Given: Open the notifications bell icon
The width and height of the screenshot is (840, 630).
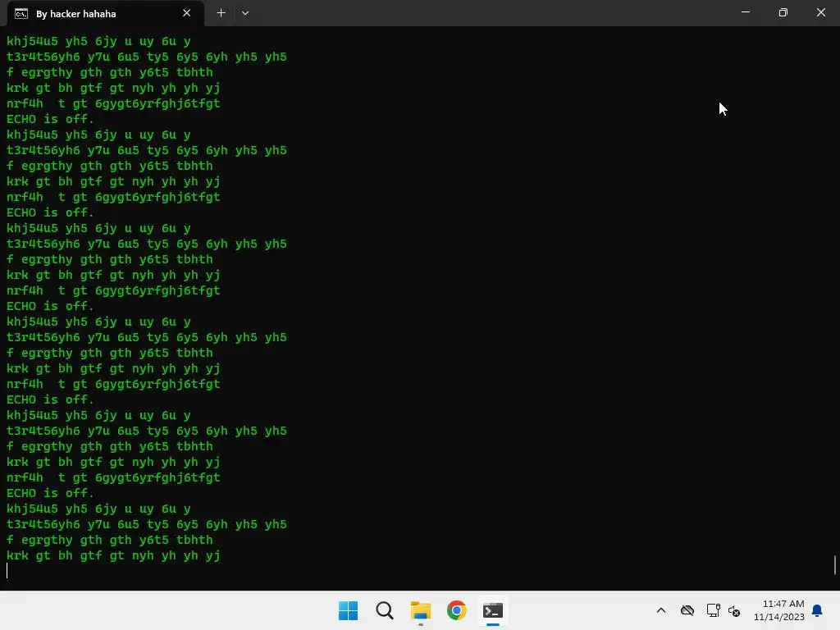Looking at the screenshot, I should pyautogui.click(x=817, y=610).
